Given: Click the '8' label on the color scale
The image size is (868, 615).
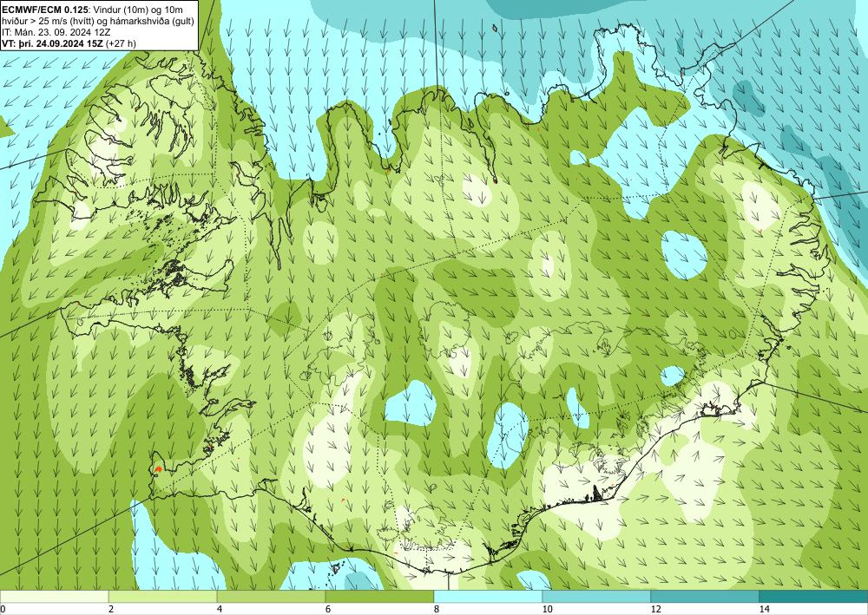Looking at the screenshot, I should pyautogui.click(x=437, y=610).
